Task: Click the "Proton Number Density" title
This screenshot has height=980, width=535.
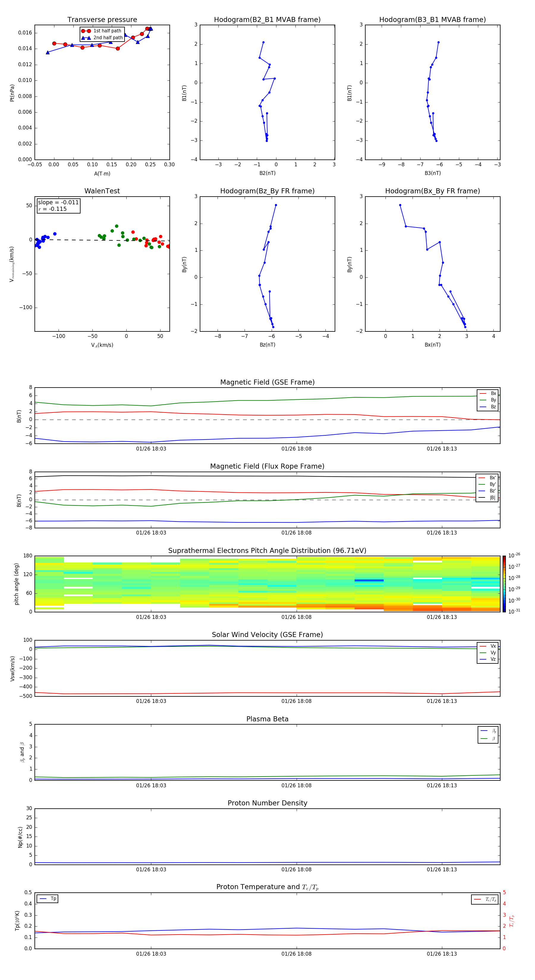Action: point(267,803)
